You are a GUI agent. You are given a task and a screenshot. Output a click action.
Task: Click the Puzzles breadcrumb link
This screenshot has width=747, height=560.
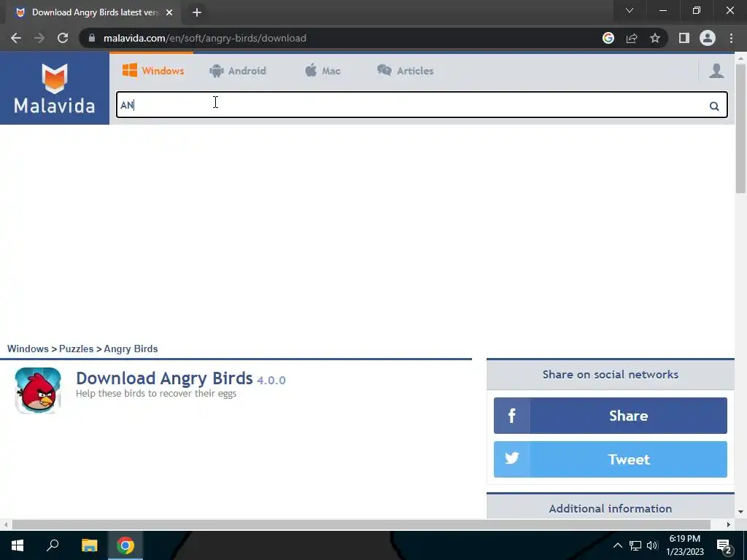(76, 349)
